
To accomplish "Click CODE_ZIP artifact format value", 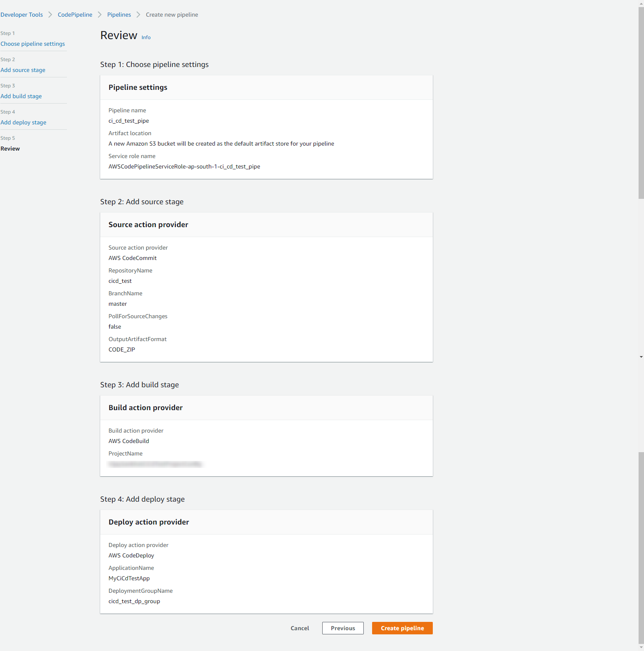I will pos(122,349).
